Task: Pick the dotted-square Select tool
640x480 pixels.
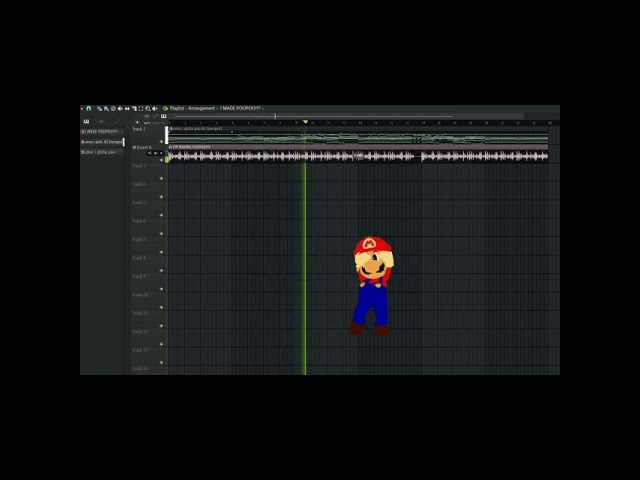Action: [x=141, y=109]
